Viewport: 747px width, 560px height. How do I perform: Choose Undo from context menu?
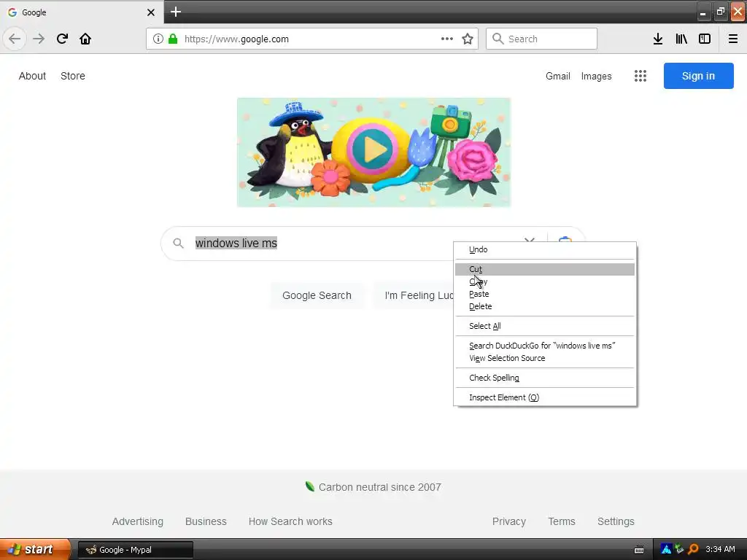pyautogui.click(x=544, y=249)
